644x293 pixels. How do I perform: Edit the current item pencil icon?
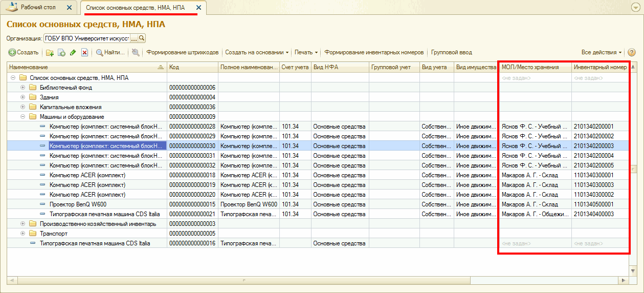tap(73, 52)
